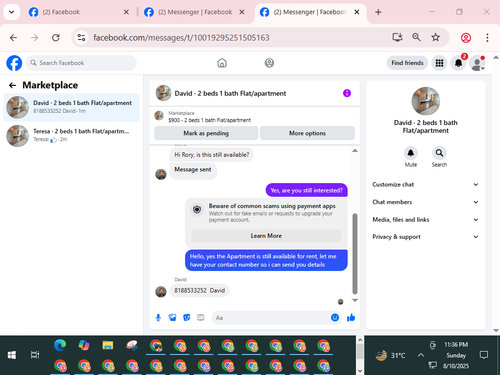This screenshot has width=500, height=375.
Task: Click the address bar URL
Action: (181, 38)
